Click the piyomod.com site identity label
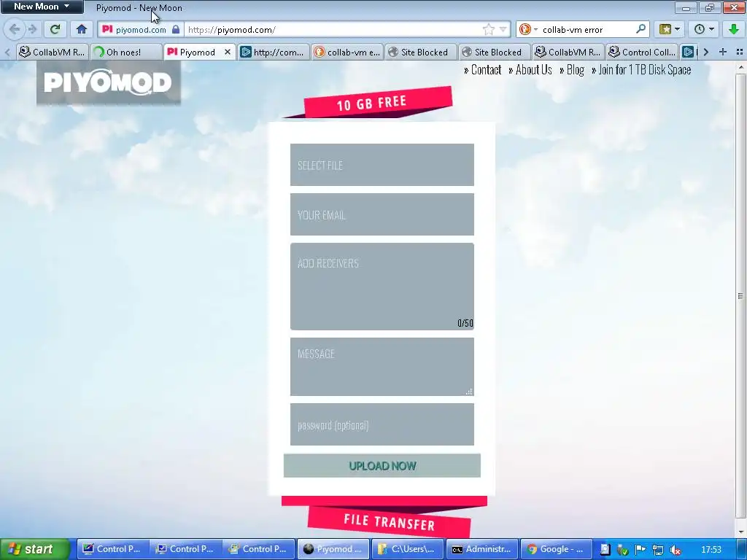 (141, 29)
